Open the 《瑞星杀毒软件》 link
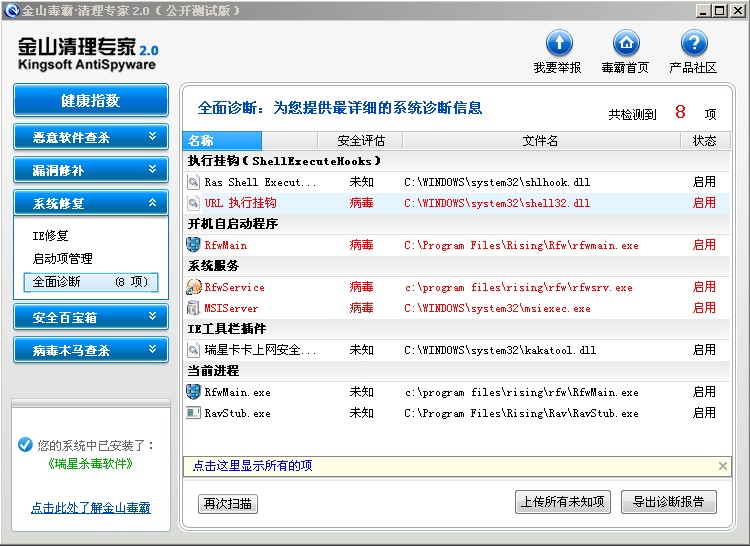 (x=91, y=463)
